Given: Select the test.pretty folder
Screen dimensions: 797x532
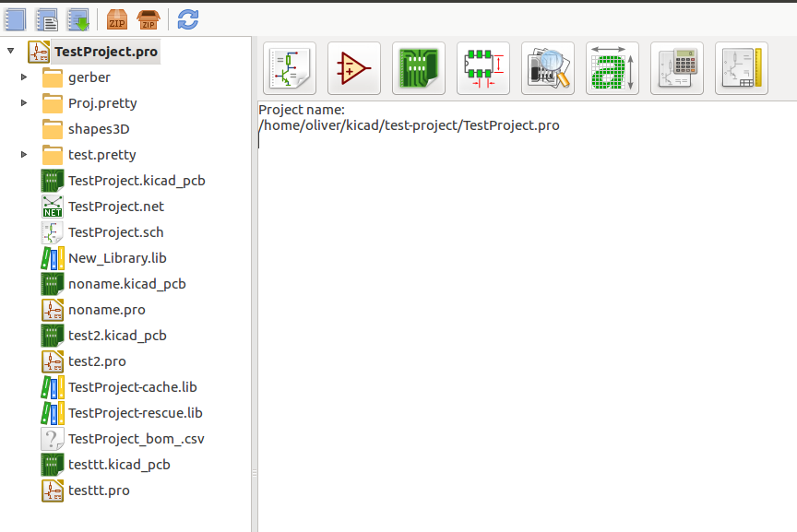Looking at the screenshot, I should [102, 155].
